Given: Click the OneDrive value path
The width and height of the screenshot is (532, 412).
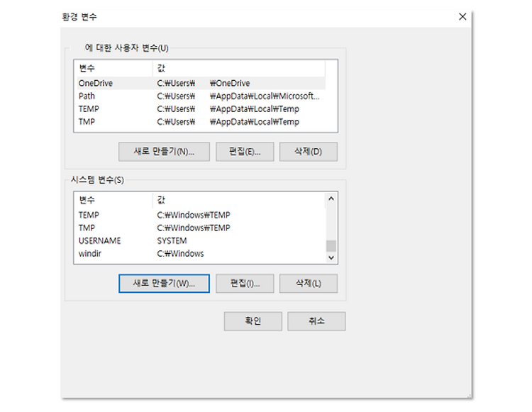Looking at the screenshot, I should click(204, 83).
